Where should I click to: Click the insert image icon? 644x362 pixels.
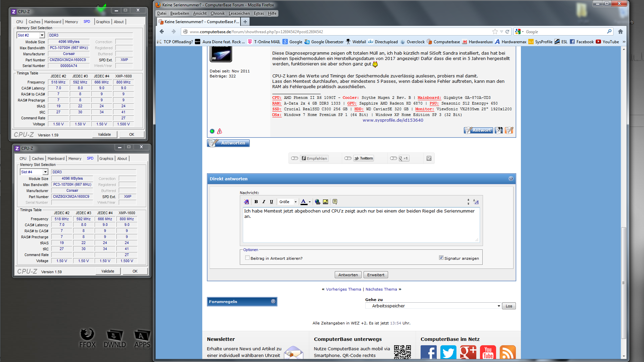pos(325,202)
